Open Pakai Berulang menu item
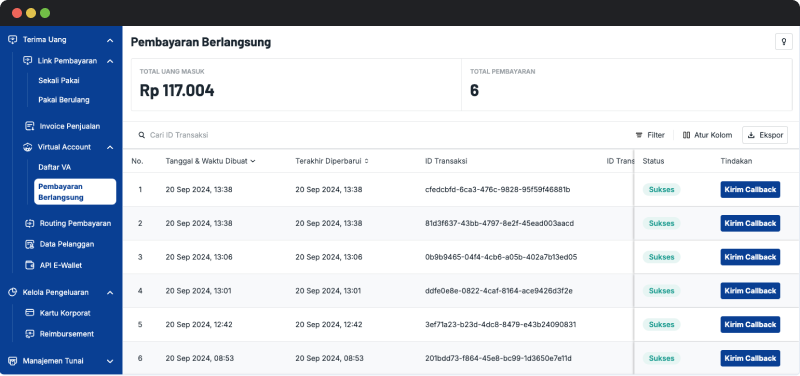This screenshot has width=800, height=376. 64,100
